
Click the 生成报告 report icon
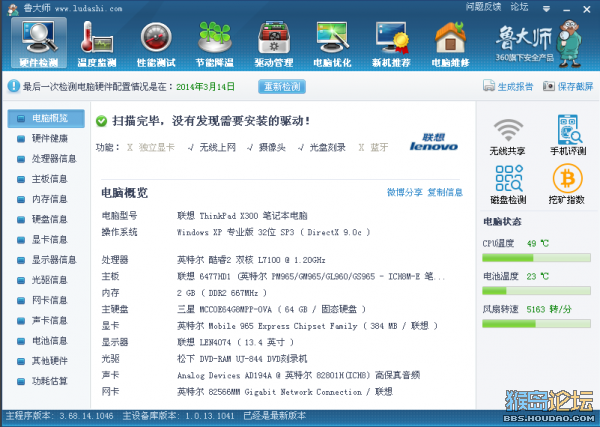(489, 86)
